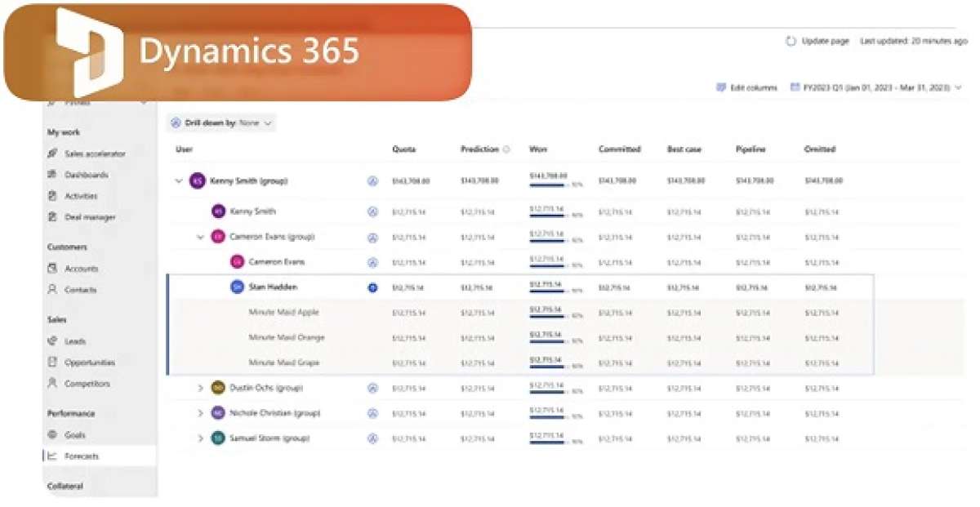Image resolution: width=980 pixels, height=507 pixels.
Task: Click the Contacts person icon
Action: point(52,290)
